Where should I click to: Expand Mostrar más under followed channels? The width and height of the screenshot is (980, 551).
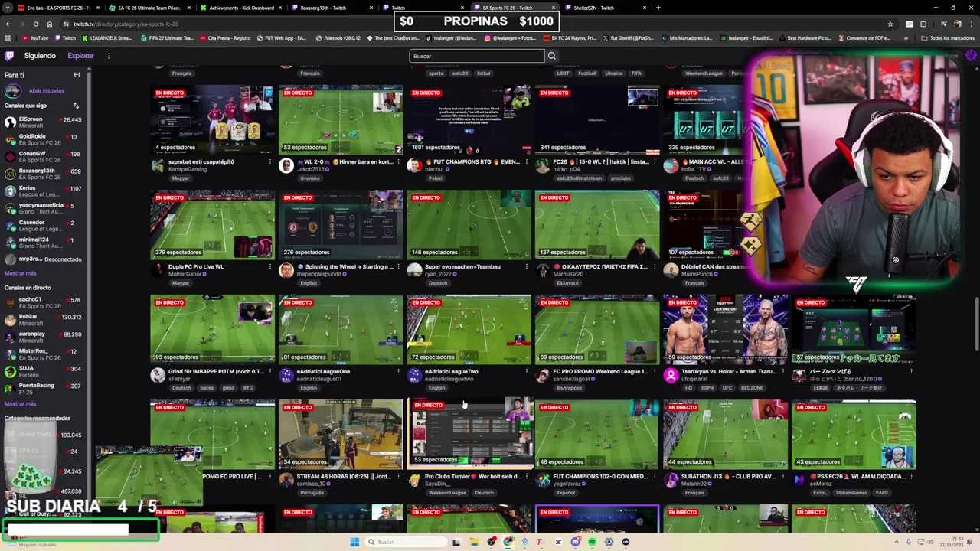[20, 273]
